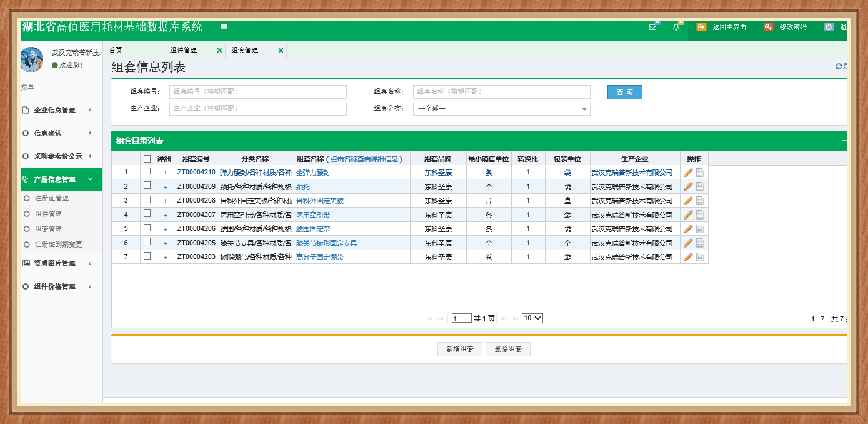Toggle the select-all checkbox in table header
868x424 pixels.
coord(147,159)
